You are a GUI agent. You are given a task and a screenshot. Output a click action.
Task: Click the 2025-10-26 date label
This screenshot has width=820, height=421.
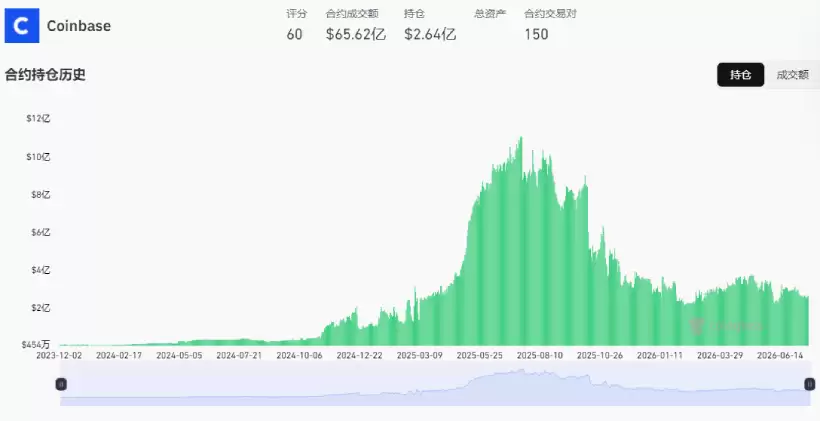pyautogui.click(x=600, y=355)
